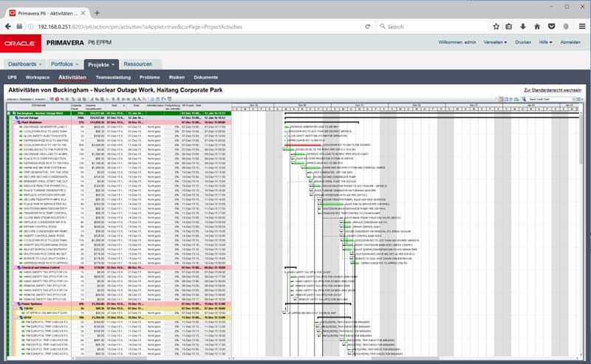Open the Portfolios tab

(65, 64)
